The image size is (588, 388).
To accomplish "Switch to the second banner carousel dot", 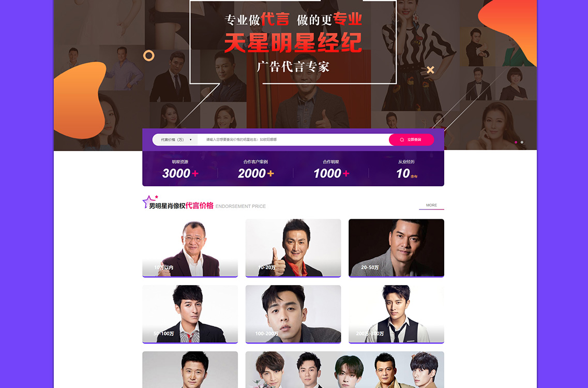I will (522, 142).
